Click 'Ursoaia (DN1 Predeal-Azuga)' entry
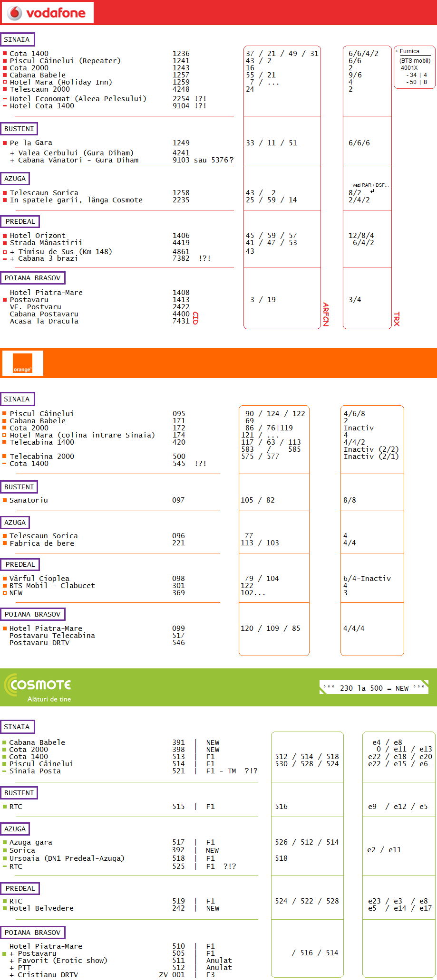Screen dimensions: 437x980 pos(67,858)
